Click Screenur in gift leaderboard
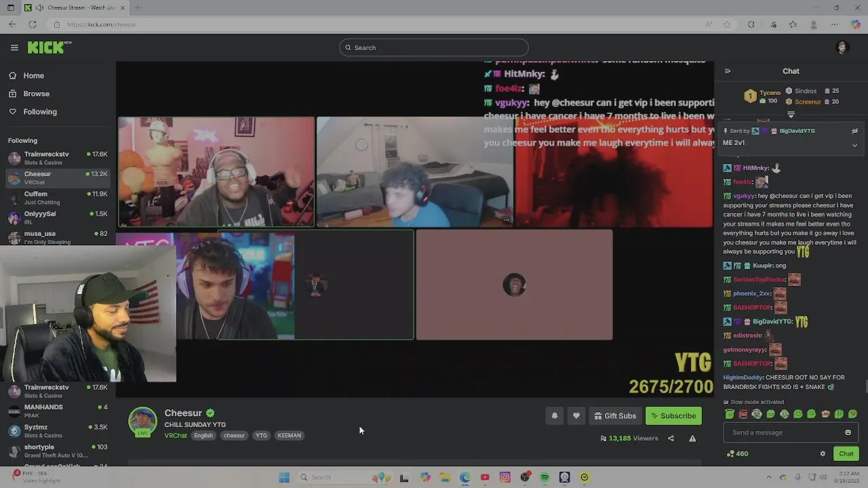This screenshot has width=868, height=488. click(x=808, y=102)
